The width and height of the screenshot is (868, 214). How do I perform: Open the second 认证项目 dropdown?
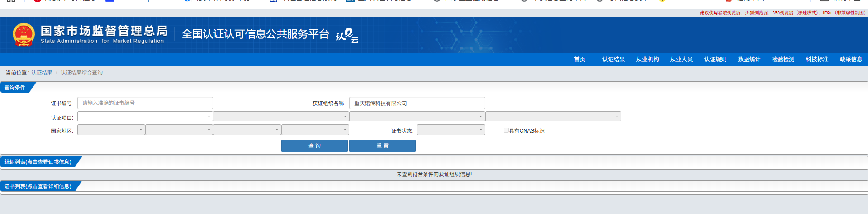281,116
